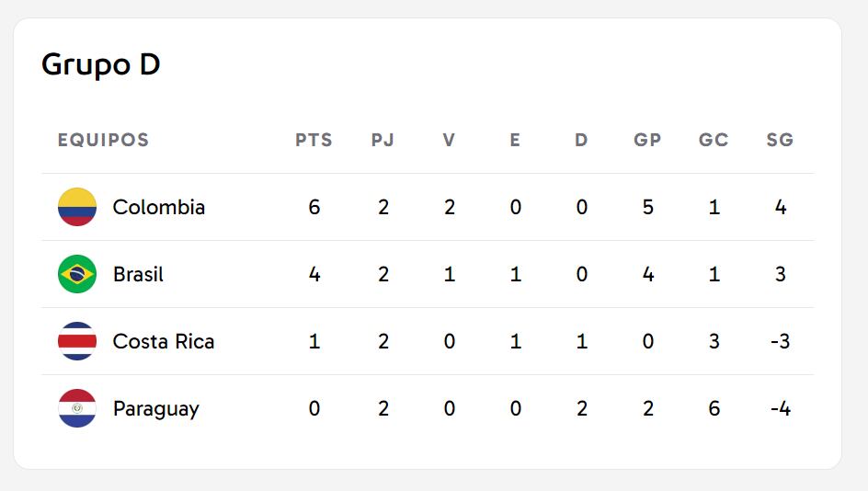Click Colombia's points value of 6

point(314,207)
